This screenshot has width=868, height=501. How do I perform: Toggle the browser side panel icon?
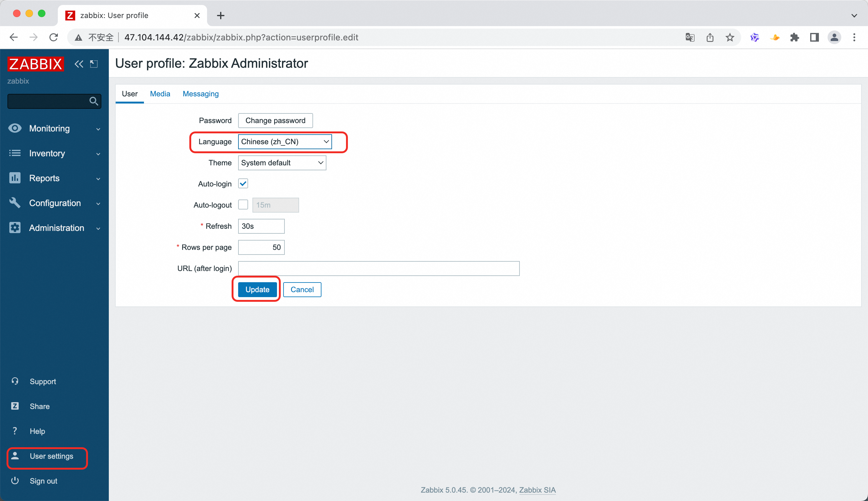(x=814, y=37)
